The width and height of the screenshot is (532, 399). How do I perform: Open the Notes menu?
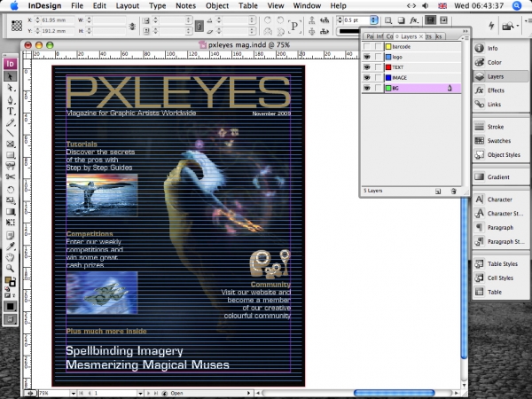pos(185,6)
